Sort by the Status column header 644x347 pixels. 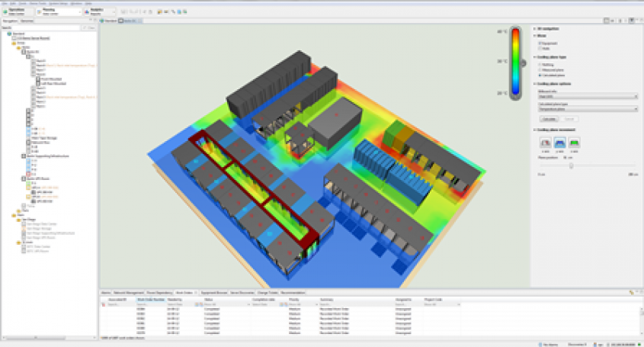tap(226, 300)
